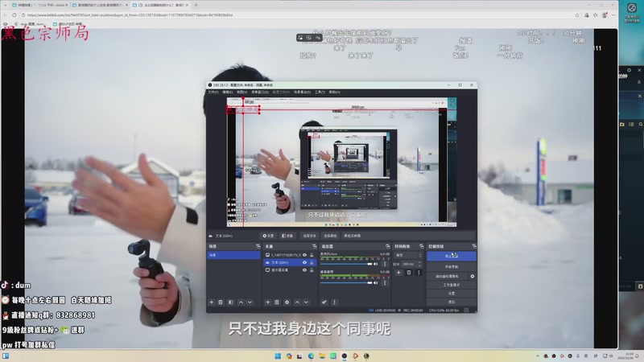This screenshot has height=362, width=644.
Task: Open virtual camera settings gear icon
Action: pyautogui.click(x=473, y=276)
